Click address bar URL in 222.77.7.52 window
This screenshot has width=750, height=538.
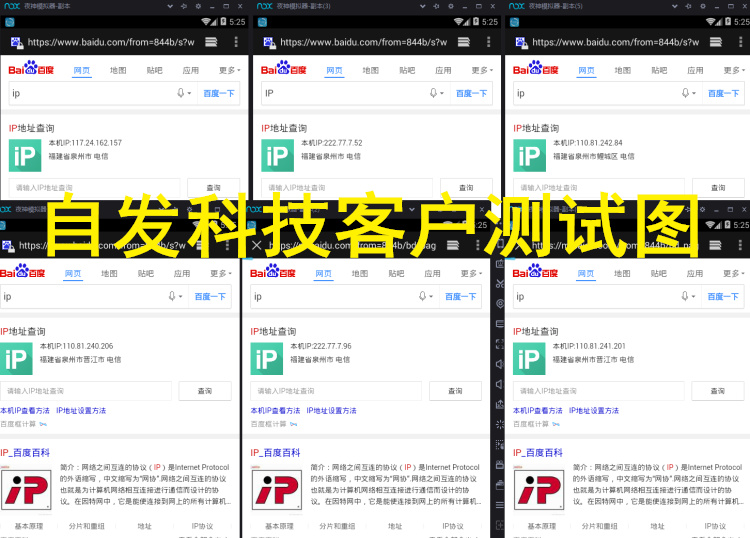click(364, 42)
